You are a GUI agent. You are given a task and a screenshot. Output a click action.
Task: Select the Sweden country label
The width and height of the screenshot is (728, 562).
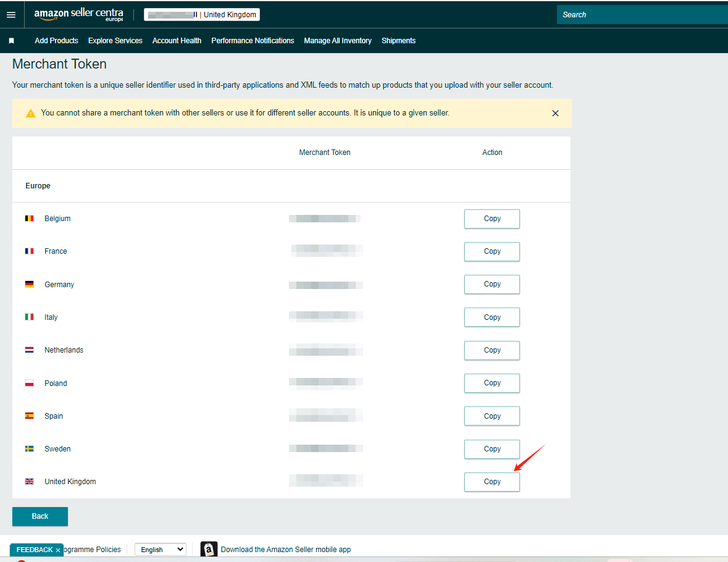coord(57,448)
